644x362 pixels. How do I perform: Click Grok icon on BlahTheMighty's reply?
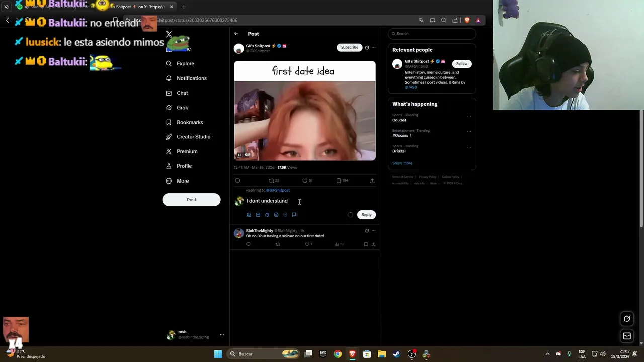tap(367, 231)
